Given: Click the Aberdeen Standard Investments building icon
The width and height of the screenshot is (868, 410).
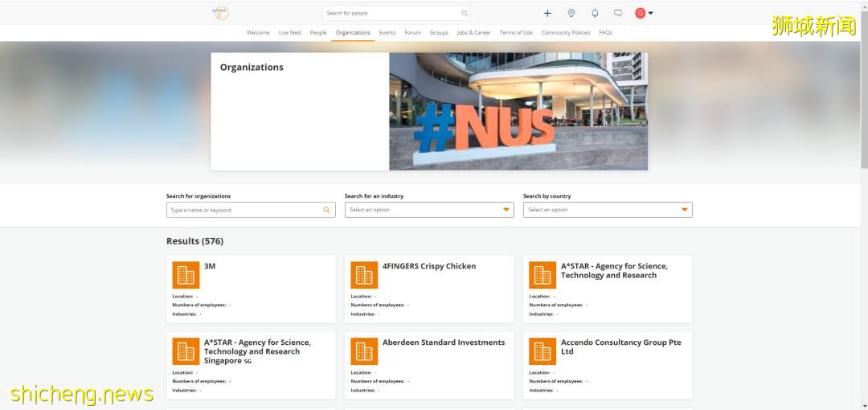Looking at the screenshot, I should [364, 351].
